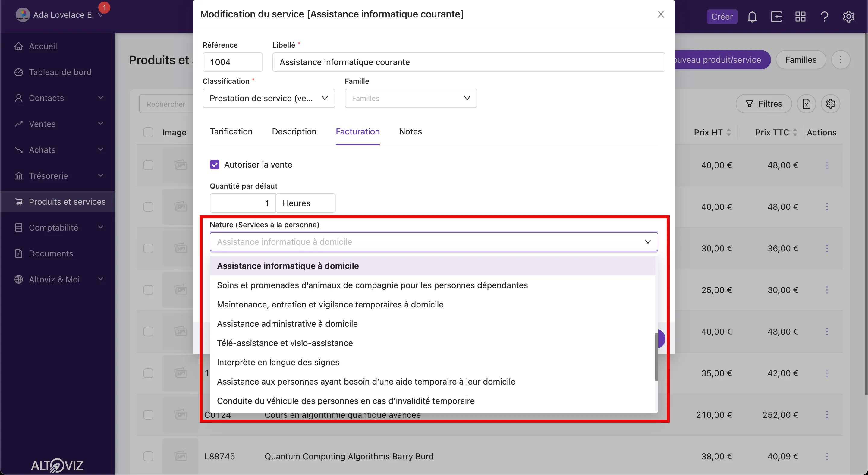
Task: Open the notifications bell
Action: pyautogui.click(x=752, y=17)
